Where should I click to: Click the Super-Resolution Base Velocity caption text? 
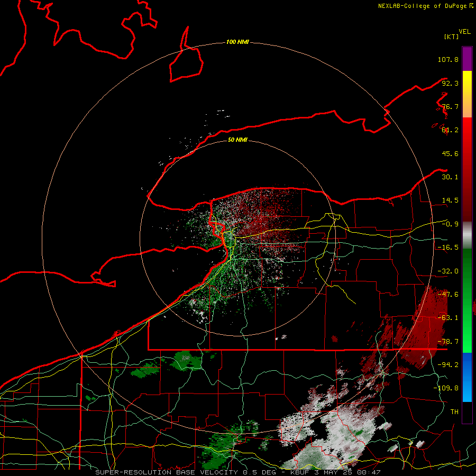(x=237, y=472)
